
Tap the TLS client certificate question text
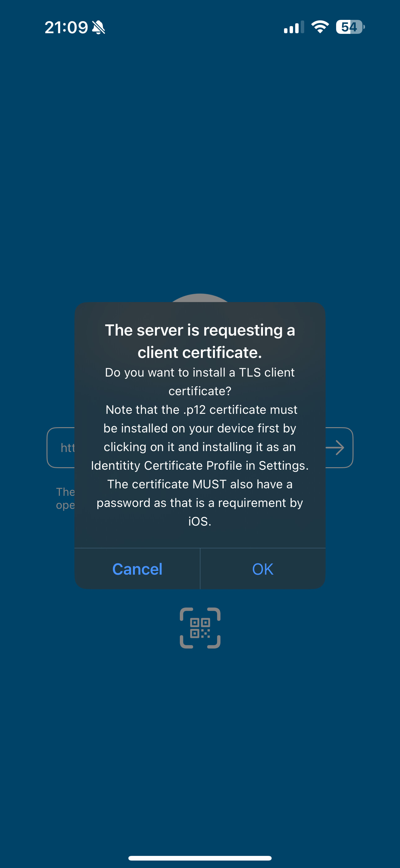click(x=200, y=382)
